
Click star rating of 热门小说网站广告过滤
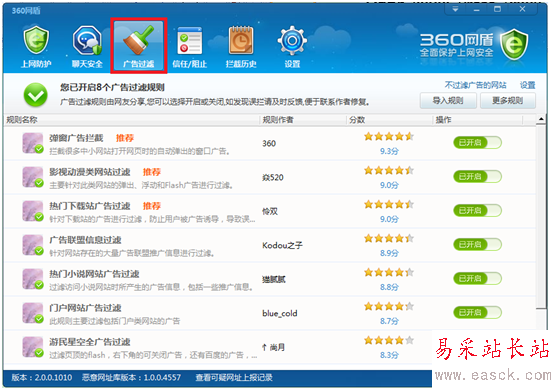pos(389,272)
